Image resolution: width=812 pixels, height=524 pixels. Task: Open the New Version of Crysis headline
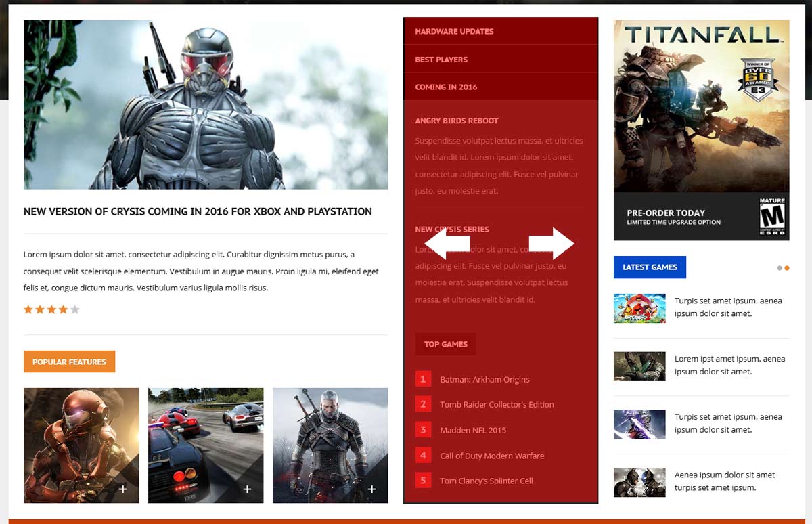pos(198,211)
